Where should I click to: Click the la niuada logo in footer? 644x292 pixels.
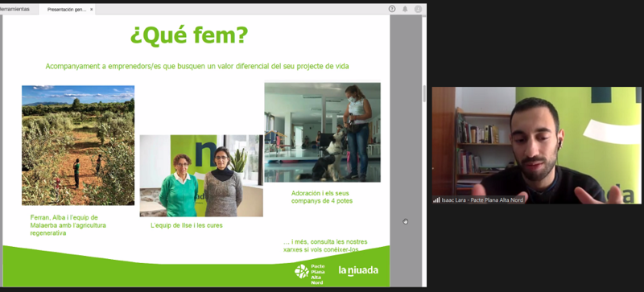point(358,270)
